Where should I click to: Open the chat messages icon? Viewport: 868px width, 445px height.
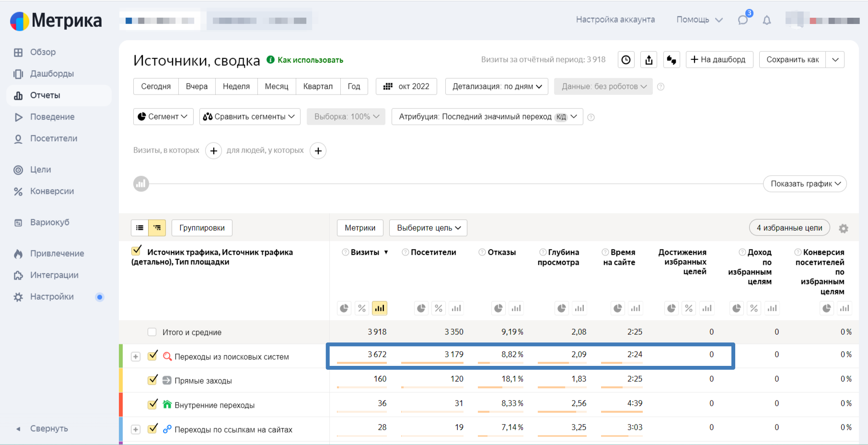point(743,20)
